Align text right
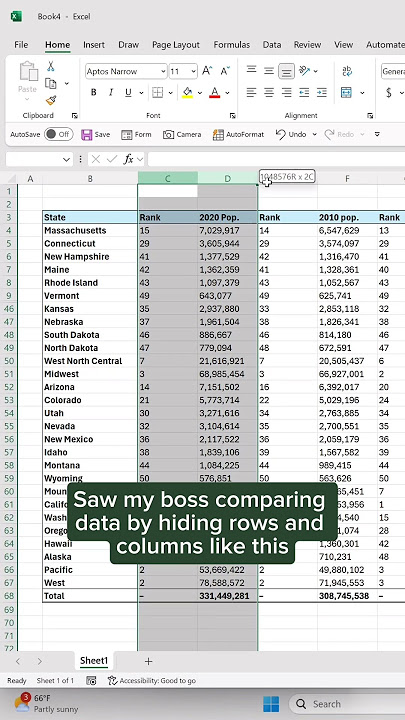The width and height of the screenshot is (405, 720). (286, 92)
